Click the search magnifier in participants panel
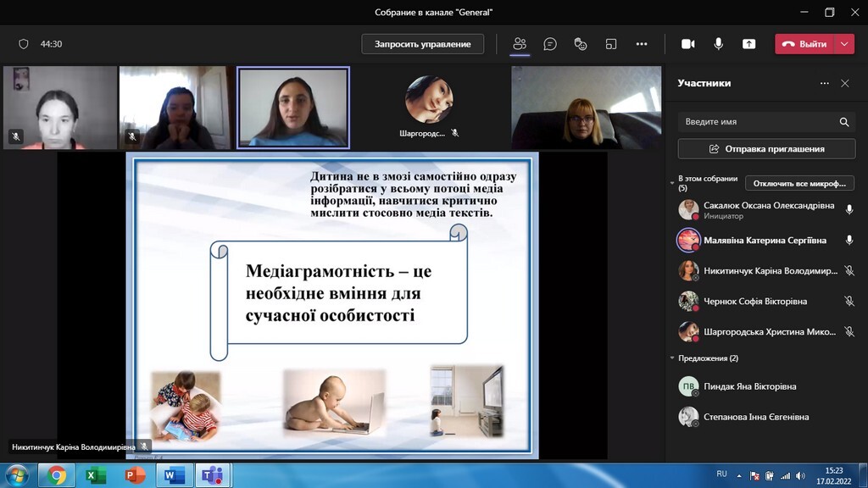868x488 pixels. (x=844, y=122)
